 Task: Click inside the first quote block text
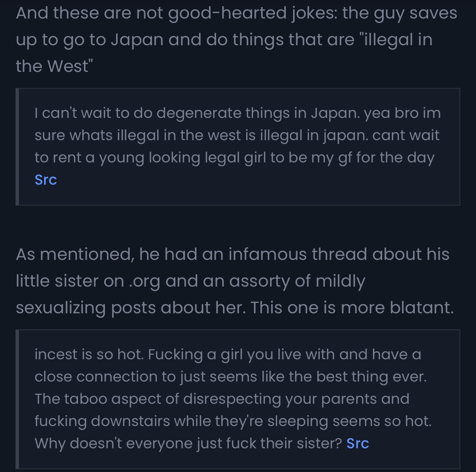(x=237, y=135)
